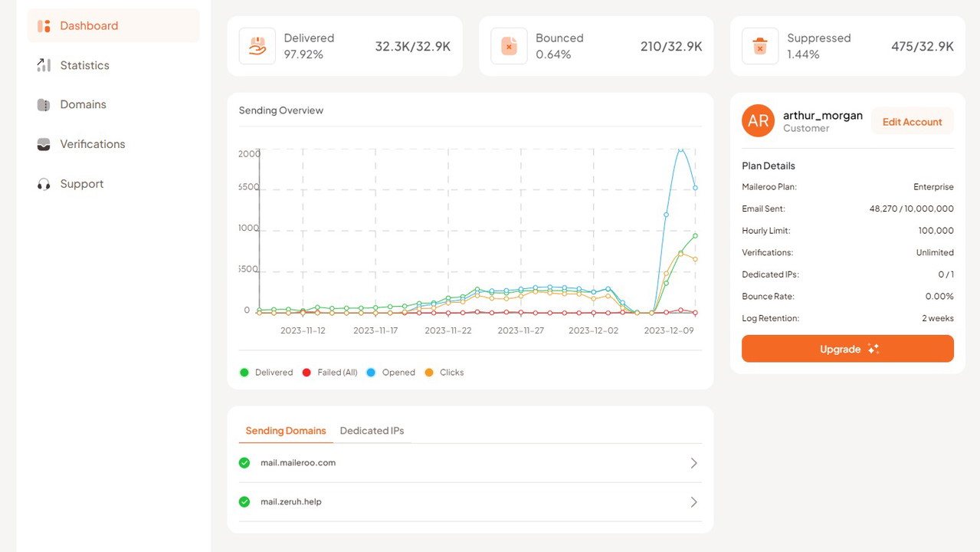The image size is (980, 552).
Task: Expand mail.maileroo.com domain chevron
Action: (x=693, y=463)
